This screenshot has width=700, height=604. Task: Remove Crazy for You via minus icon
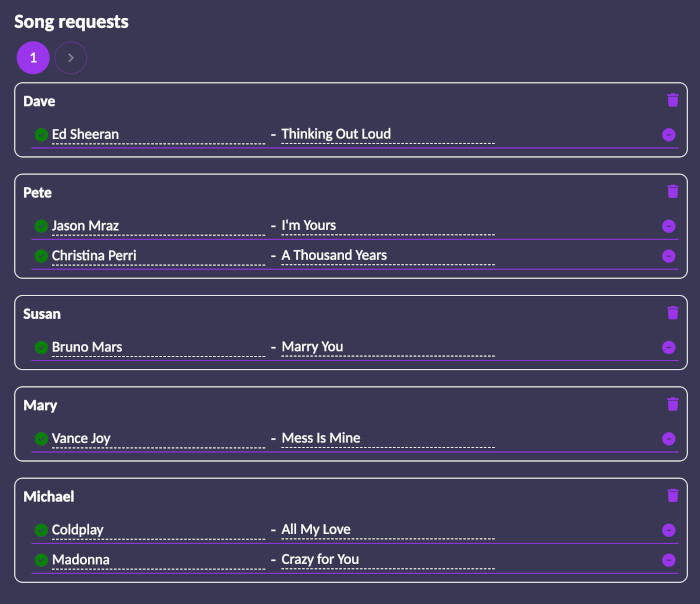point(668,560)
